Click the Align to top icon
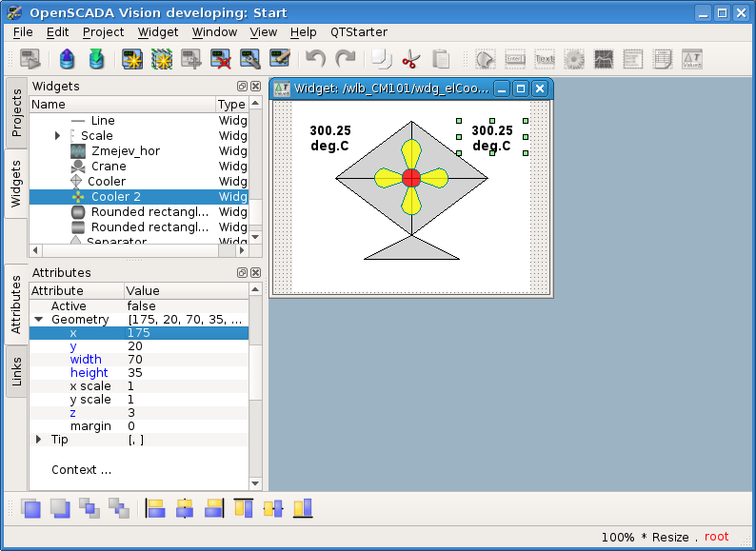Screen dimensions: 756x551 click(x=243, y=508)
